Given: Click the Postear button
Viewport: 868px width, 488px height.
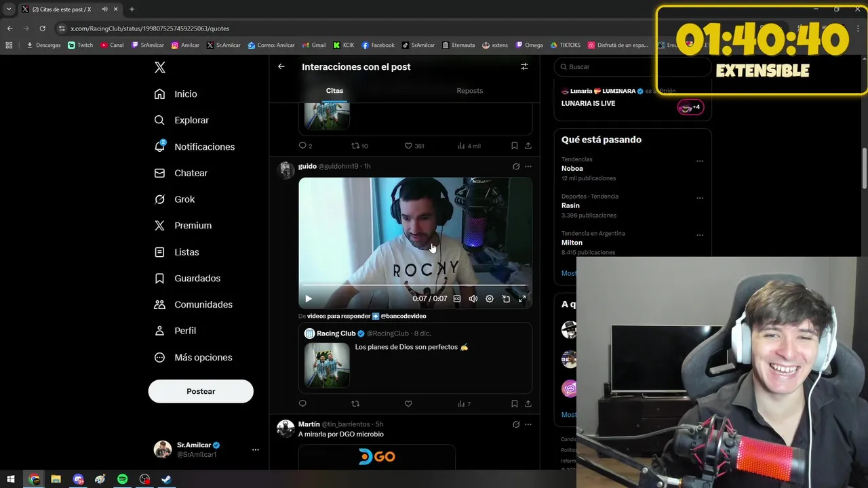Looking at the screenshot, I should (x=201, y=391).
